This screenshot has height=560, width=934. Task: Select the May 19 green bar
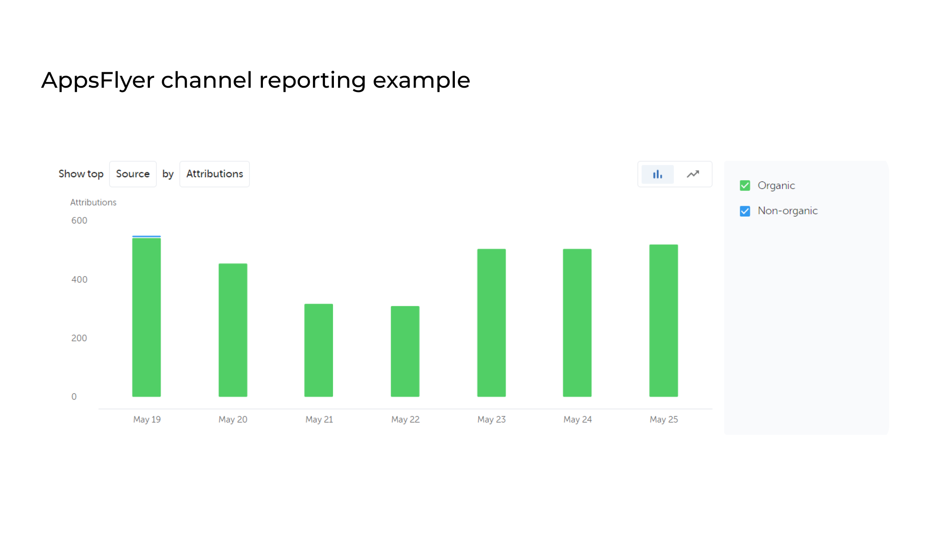147,317
